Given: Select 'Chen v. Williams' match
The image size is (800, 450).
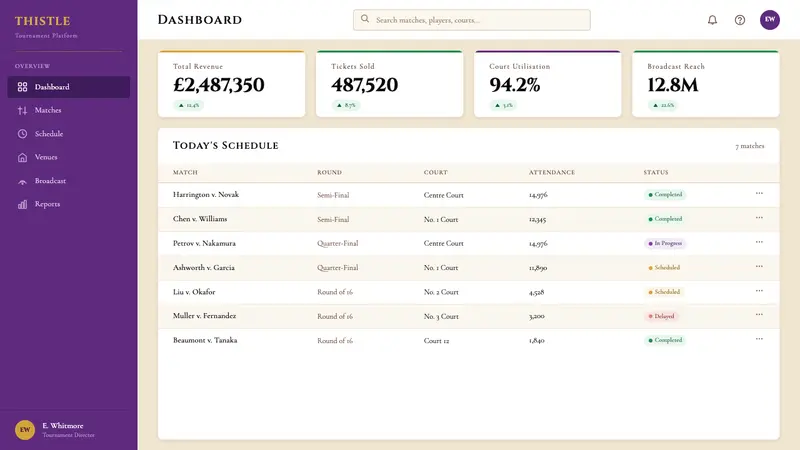Looking at the screenshot, I should tap(200, 219).
